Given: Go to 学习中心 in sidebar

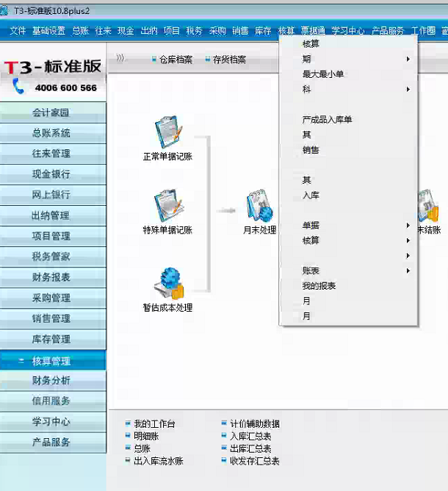Looking at the screenshot, I should pos(53,421).
